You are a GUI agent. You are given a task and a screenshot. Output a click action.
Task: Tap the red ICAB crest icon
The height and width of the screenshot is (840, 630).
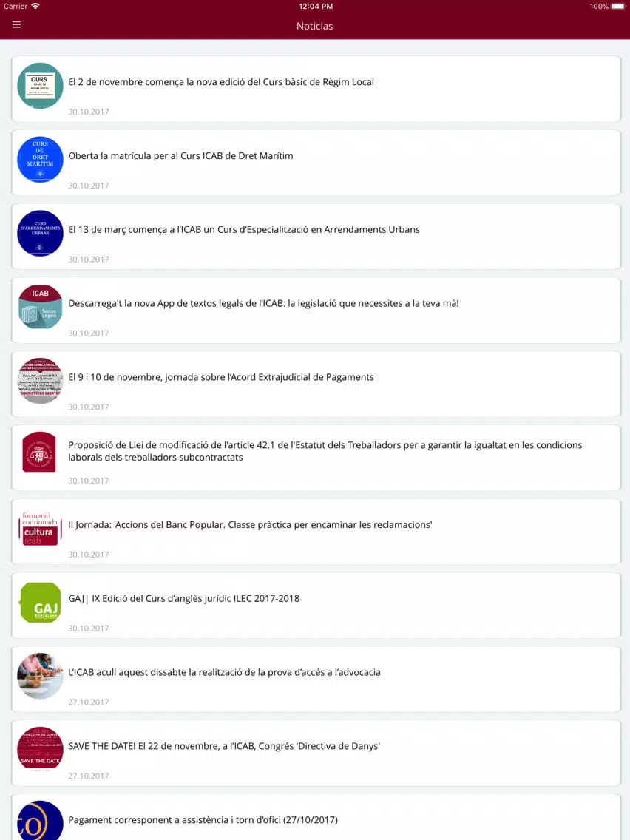click(x=40, y=452)
